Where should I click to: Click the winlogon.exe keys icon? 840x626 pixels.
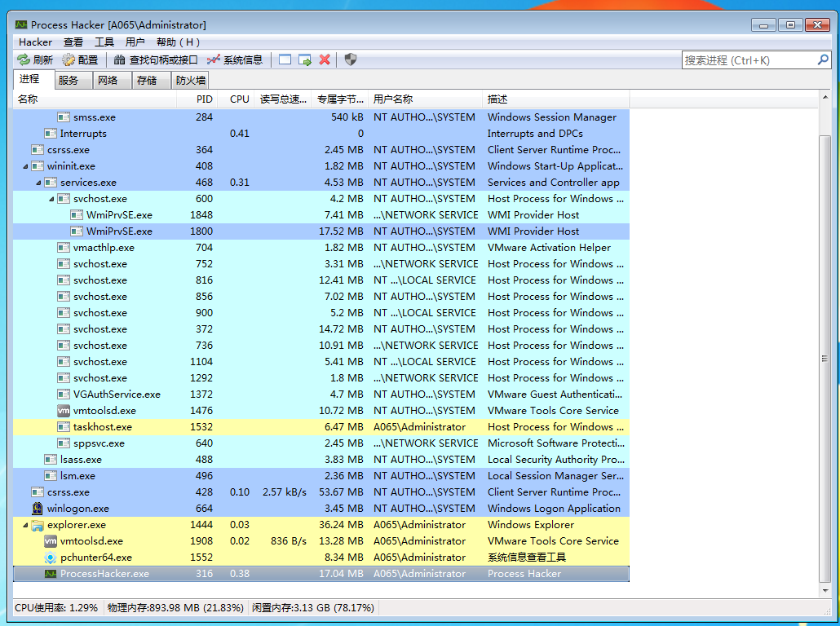[x=38, y=508]
